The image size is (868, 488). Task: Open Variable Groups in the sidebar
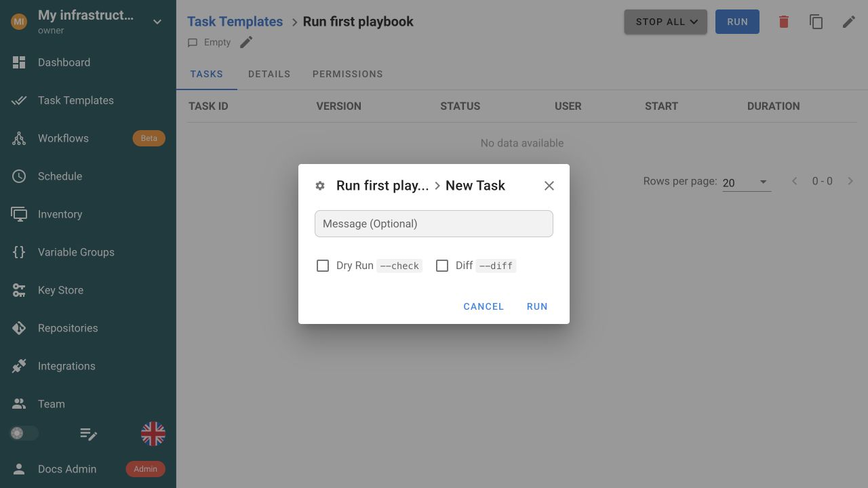(x=88, y=252)
